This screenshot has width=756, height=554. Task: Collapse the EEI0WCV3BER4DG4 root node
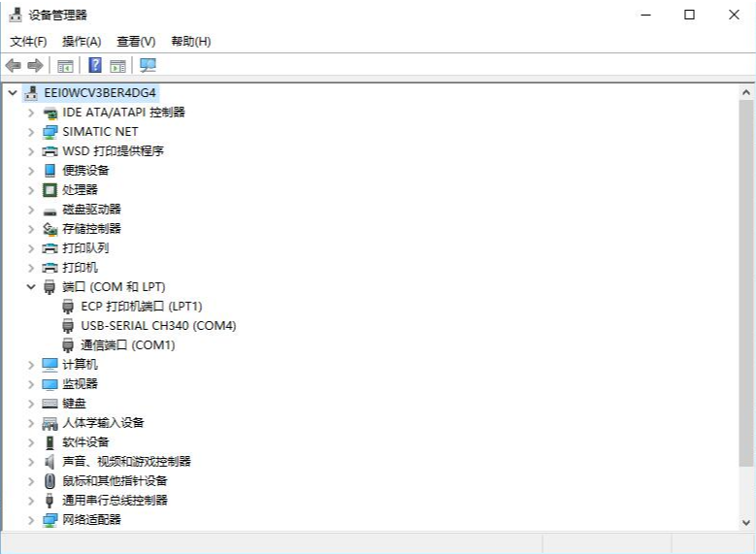[12, 92]
